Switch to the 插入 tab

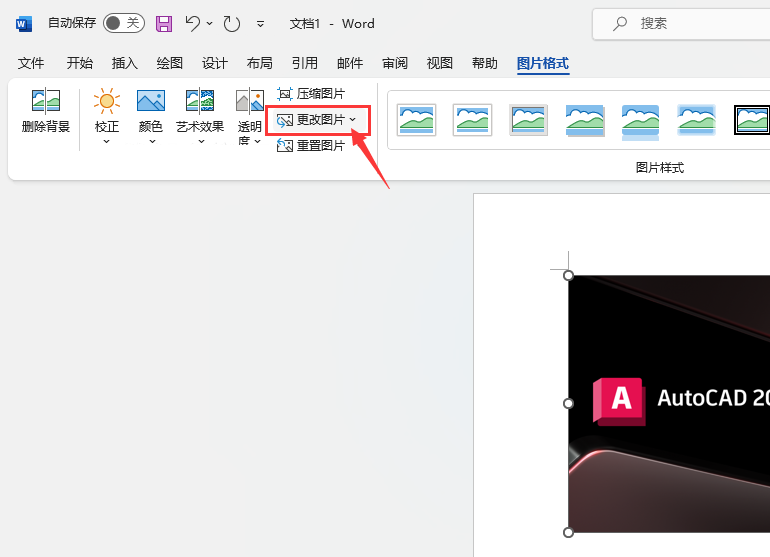pos(125,63)
